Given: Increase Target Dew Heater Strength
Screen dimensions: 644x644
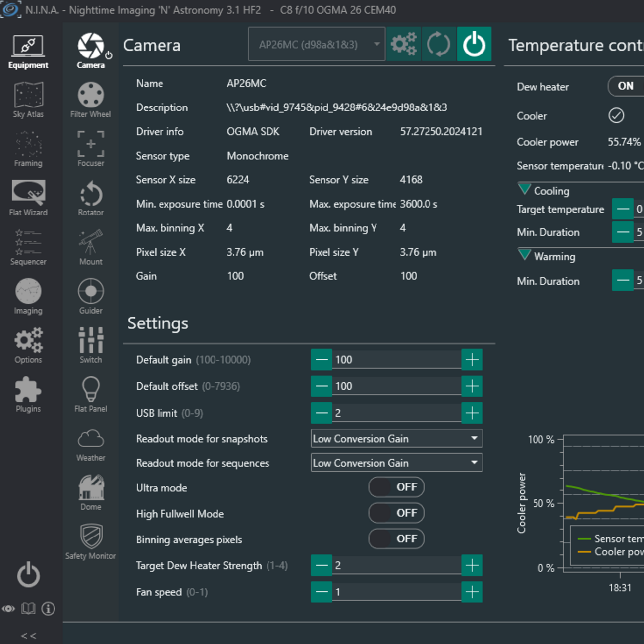Looking at the screenshot, I should [x=472, y=565].
